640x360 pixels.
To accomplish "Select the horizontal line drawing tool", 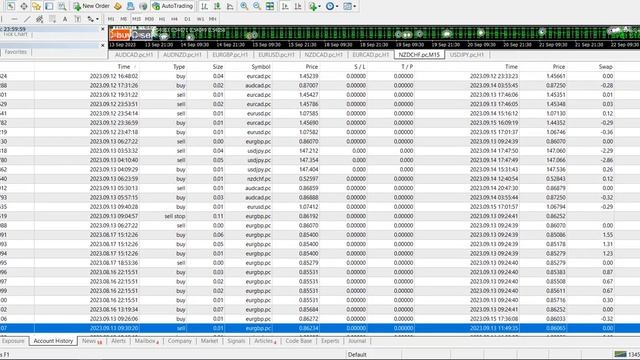I will pyautogui.click(x=14, y=19).
